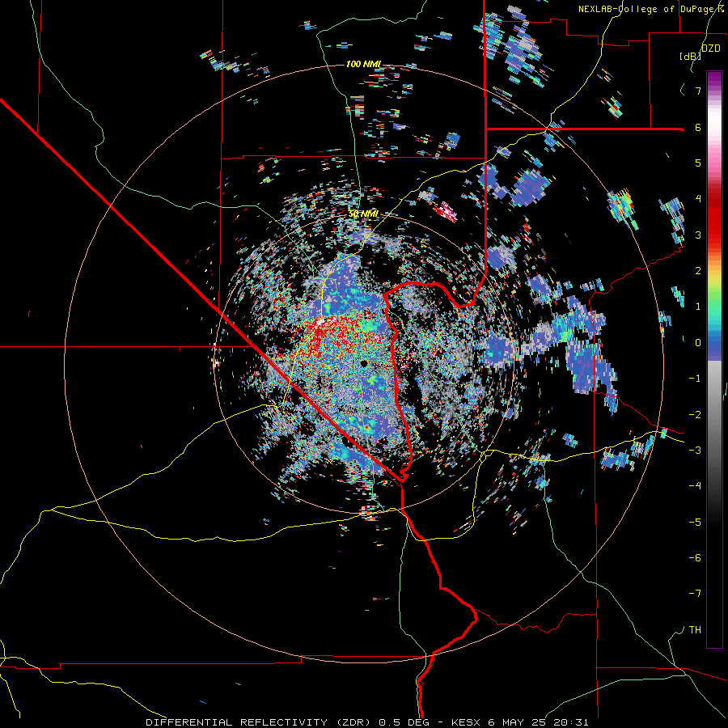The image size is (728, 728).
Task: Click the '3' value on color scale
Action: (x=698, y=235)
